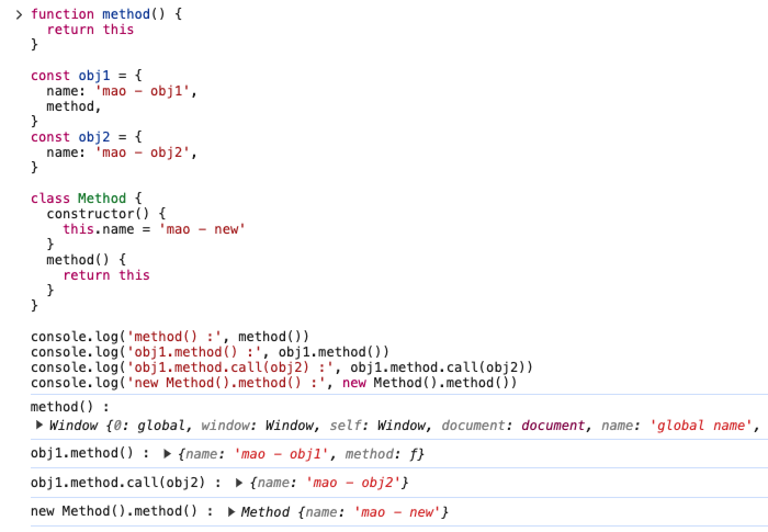The width and height of the screenshot is (768, 532).
Task: Expand the object with name 'mao - obj2'
Action: point(239,483)
